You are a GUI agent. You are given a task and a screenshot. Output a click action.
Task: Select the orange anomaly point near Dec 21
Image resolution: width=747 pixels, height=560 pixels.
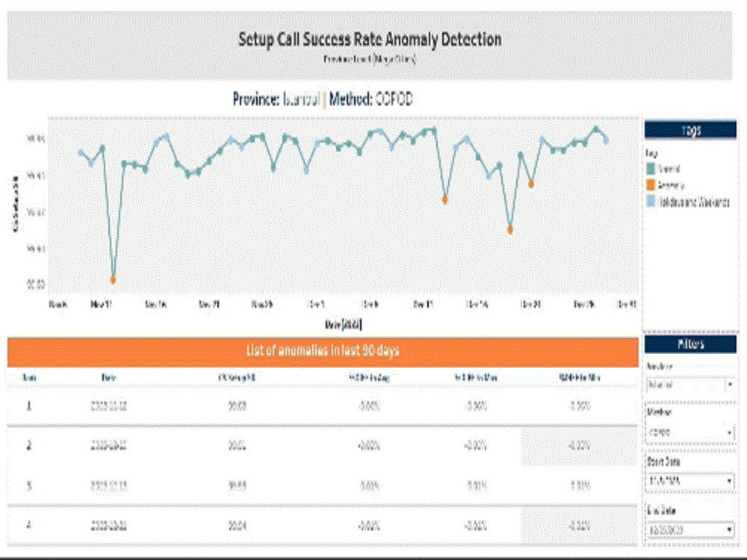point(531,184)
